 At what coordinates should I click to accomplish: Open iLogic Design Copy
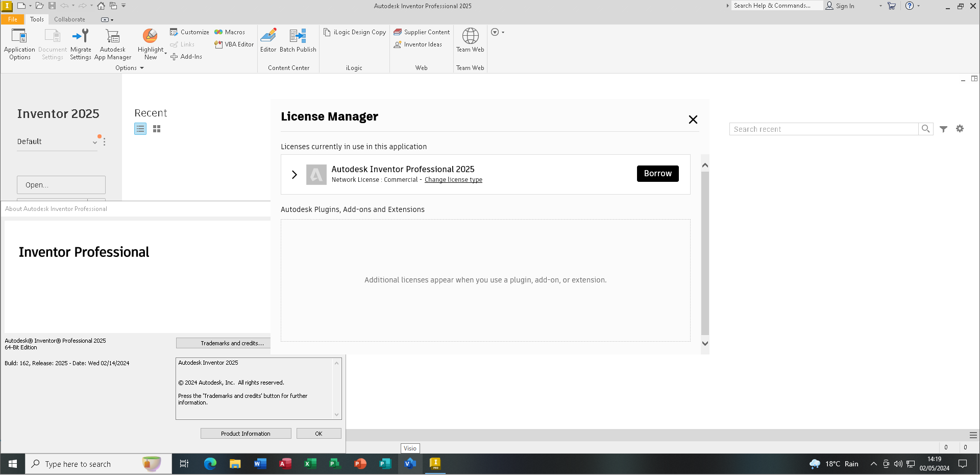coord(355,32)
